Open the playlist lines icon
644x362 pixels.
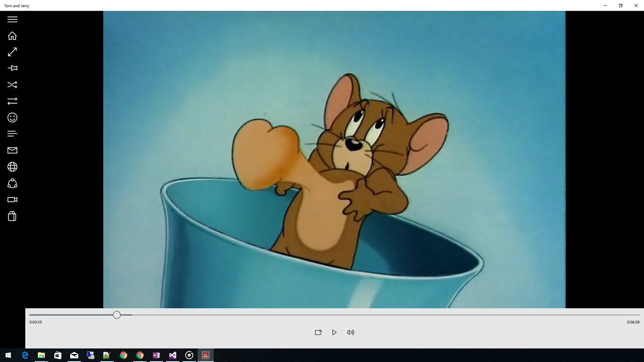click(12, 134)
